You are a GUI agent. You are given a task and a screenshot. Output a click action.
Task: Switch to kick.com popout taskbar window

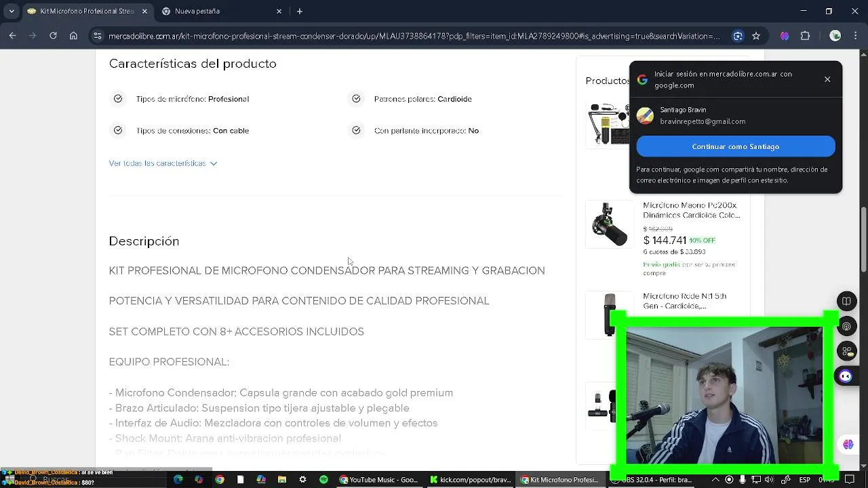pyautogui.click(x=471, y=480)
